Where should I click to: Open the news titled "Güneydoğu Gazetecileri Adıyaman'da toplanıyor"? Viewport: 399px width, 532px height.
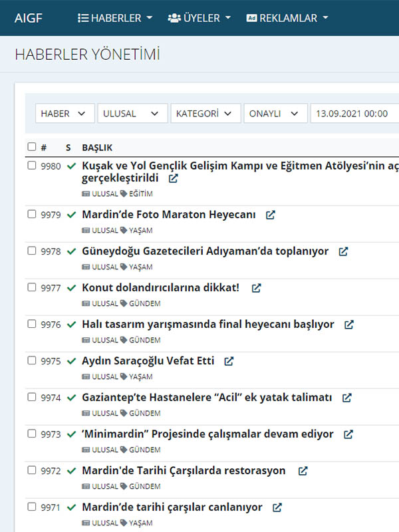203,251
